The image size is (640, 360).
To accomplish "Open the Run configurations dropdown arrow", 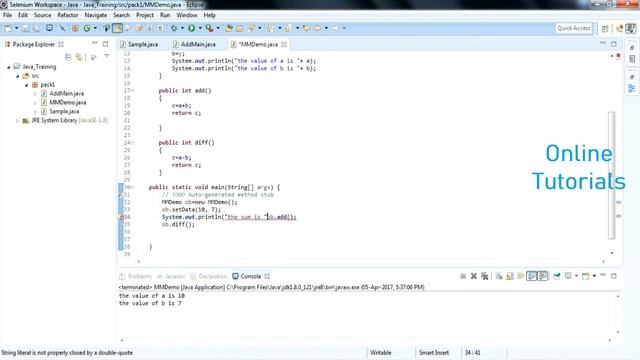I will click(x=200, y=28).
